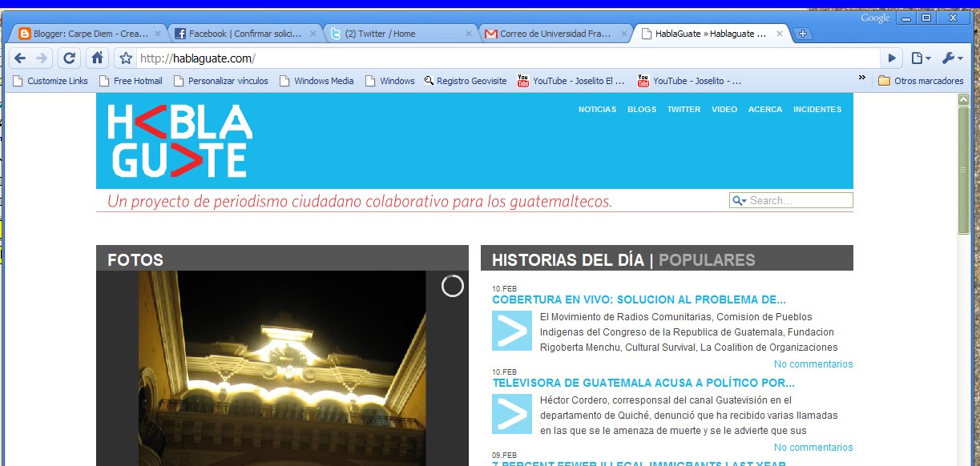Click the YouTube icon beside the 'Joselito El' bookmark
This screenshot has width=980, height=466.
(x=522, y=80)
